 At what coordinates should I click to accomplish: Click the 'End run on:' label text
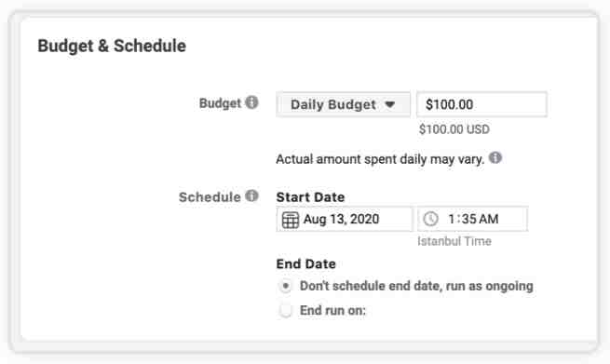[x=333, y=310]
